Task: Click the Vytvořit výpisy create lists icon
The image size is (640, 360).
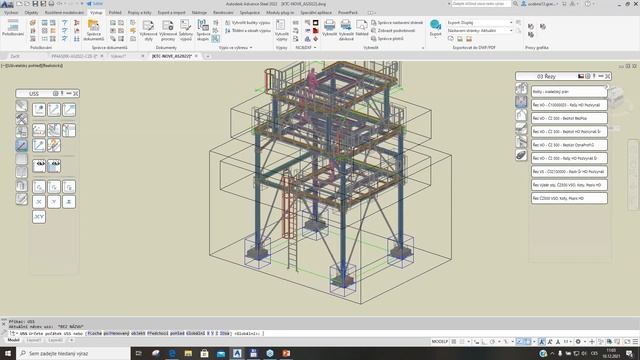Action: click(281, 30)
